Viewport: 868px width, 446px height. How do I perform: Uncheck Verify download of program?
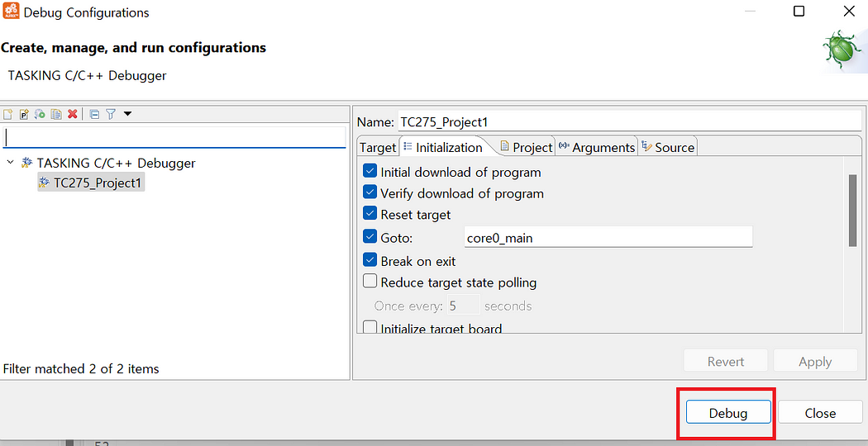pyautogui.click(x=370, y=192)
